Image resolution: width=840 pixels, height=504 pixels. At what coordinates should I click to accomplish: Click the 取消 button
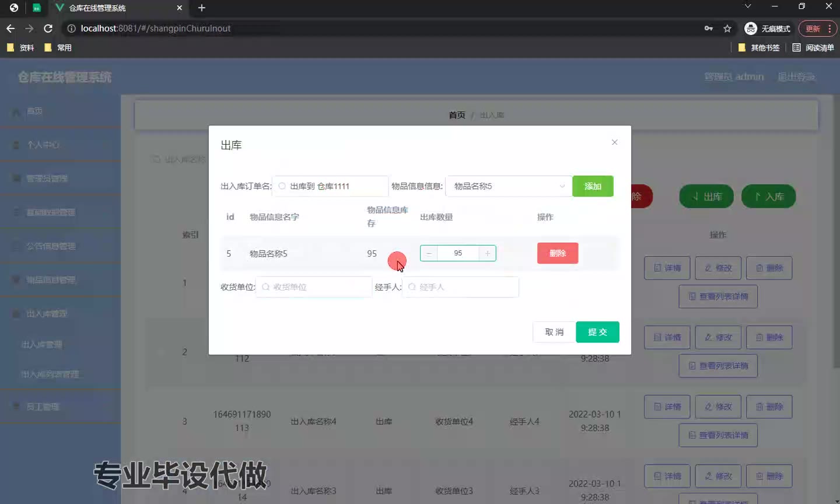[x=554, y=332]
